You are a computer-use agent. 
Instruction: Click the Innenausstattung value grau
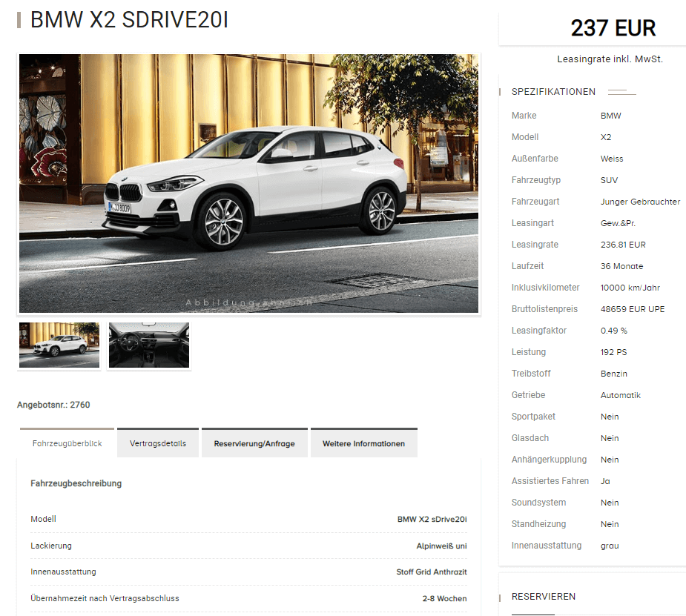point(610,546)
